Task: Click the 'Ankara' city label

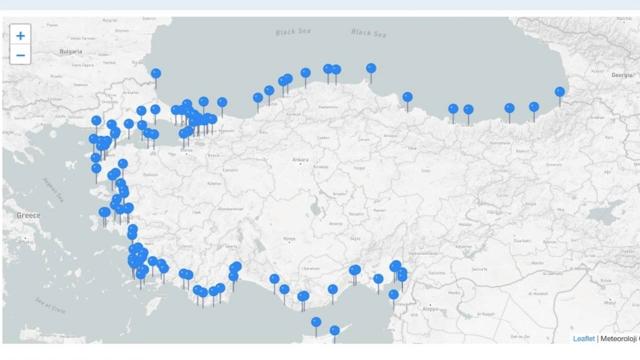Action: click(300, 160)
